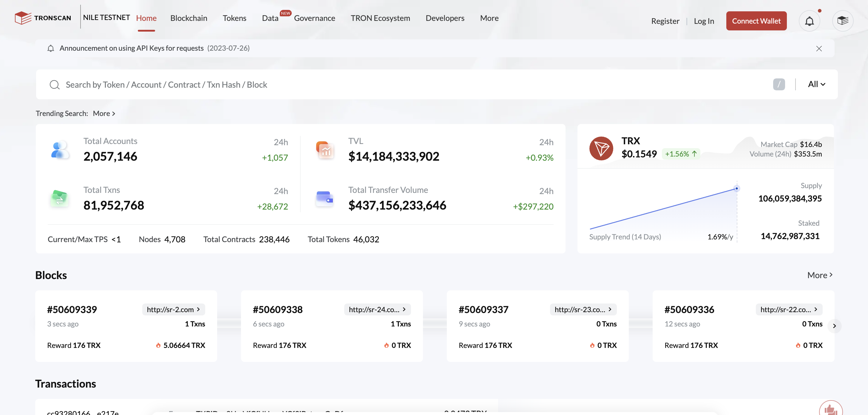Click the TRX token logo icon

pos(601,148)
